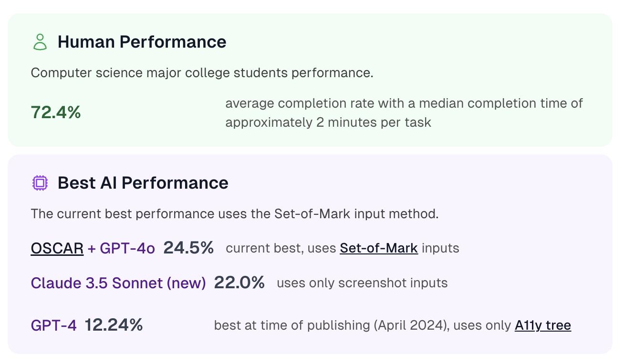Click the 'uses only screenshot inputs' note

[362, 283]
